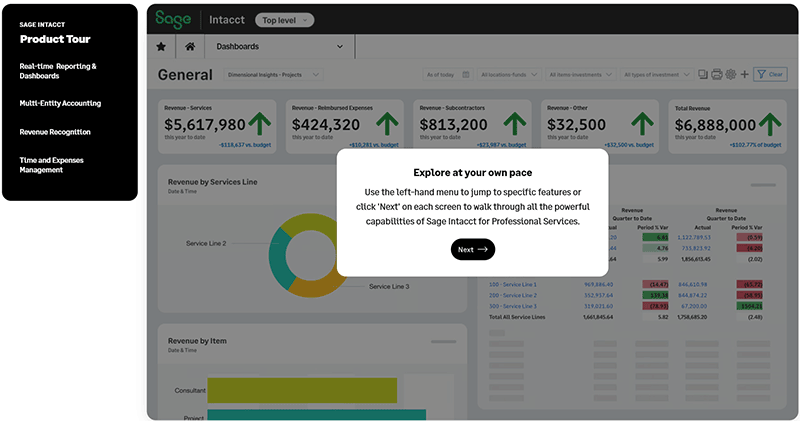Image resolution: width=800 pixels, height=421 pixels.
Task: Click the filter funnel icon
Action: (x=762, y=75)
